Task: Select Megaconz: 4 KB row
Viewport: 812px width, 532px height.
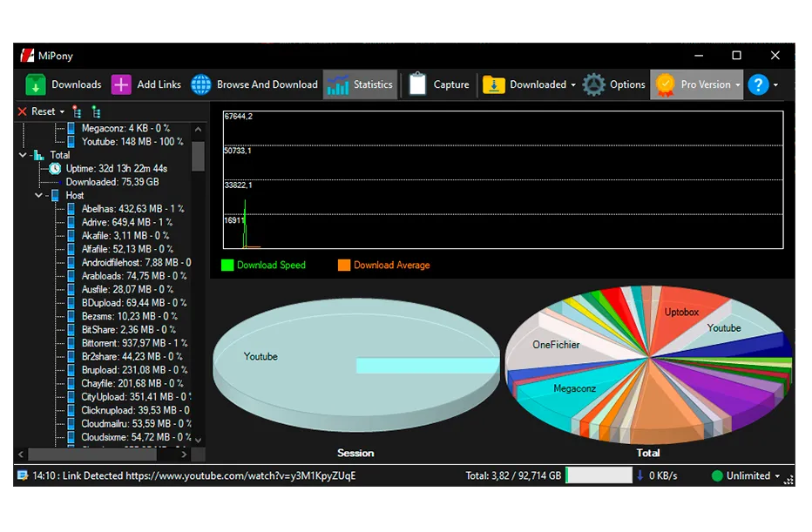Action: coord(125,128)
